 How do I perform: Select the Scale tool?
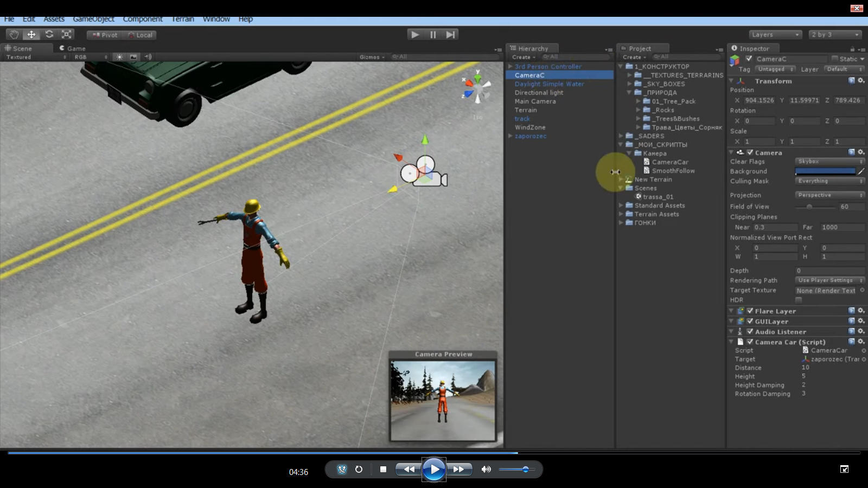pos(66,34)
